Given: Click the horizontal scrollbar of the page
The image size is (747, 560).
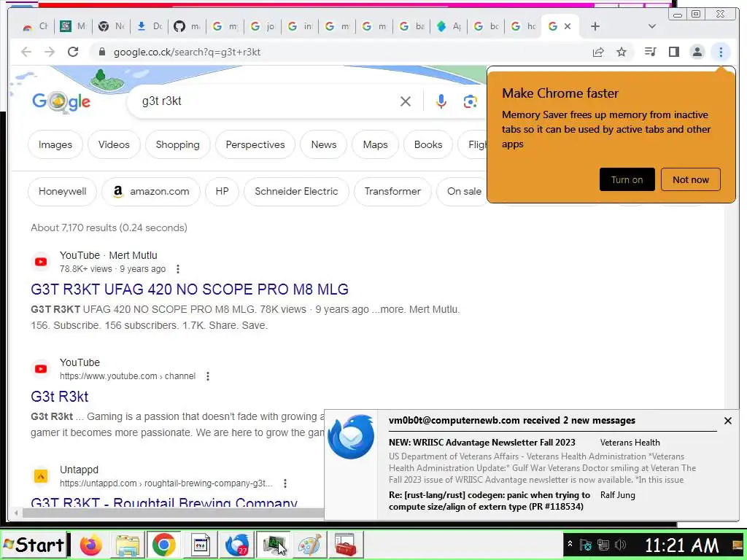Looking at the screenshot, I should tap(173, 513).
